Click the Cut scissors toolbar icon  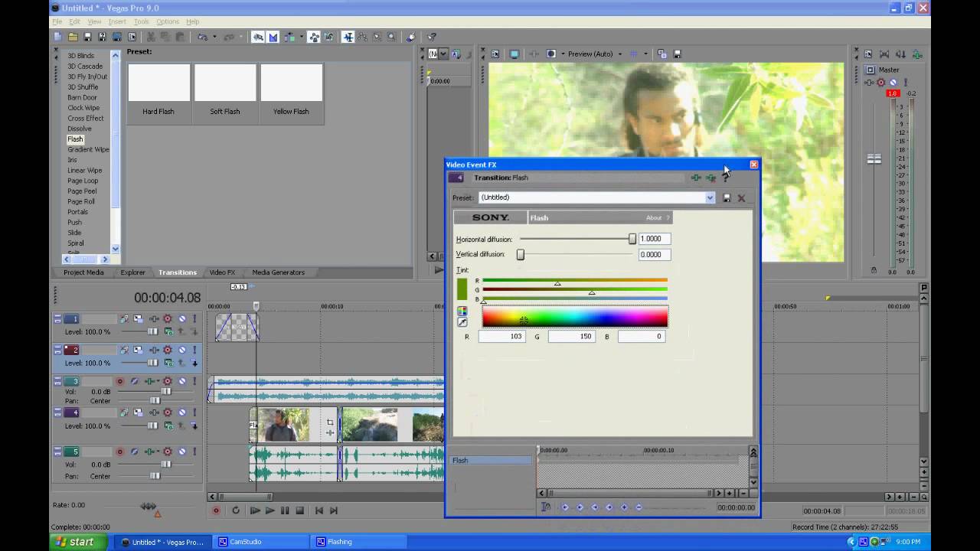150,37
